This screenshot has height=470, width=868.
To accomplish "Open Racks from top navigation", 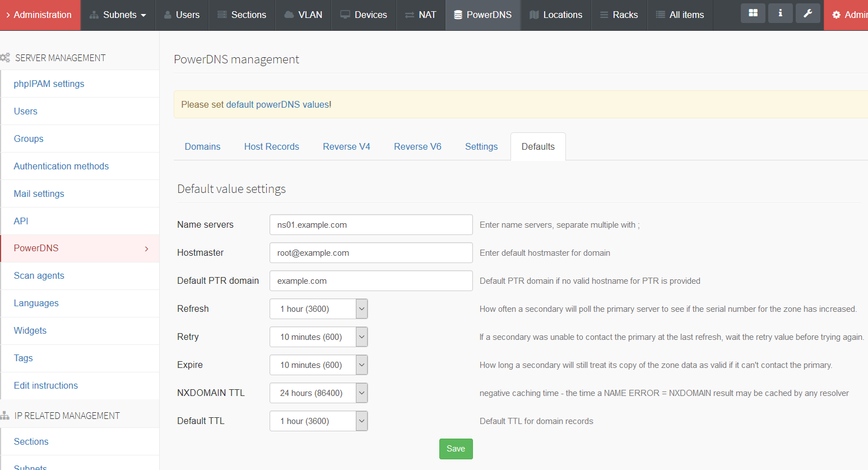I will point(619,15).
